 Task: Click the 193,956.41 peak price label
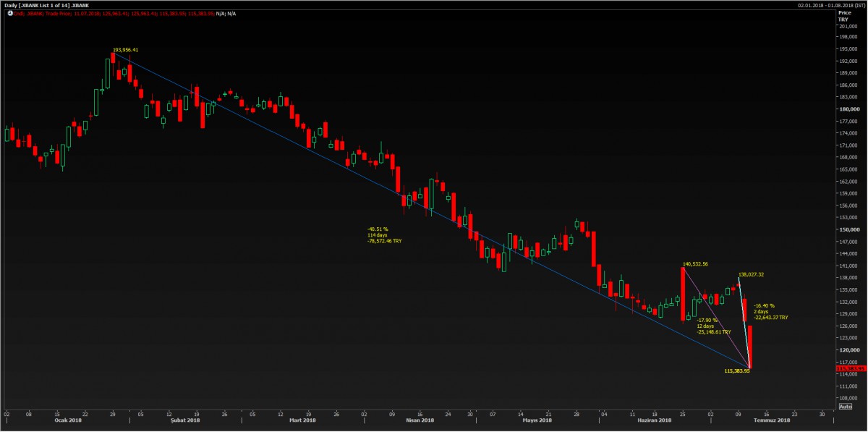(x=125, y=50)
